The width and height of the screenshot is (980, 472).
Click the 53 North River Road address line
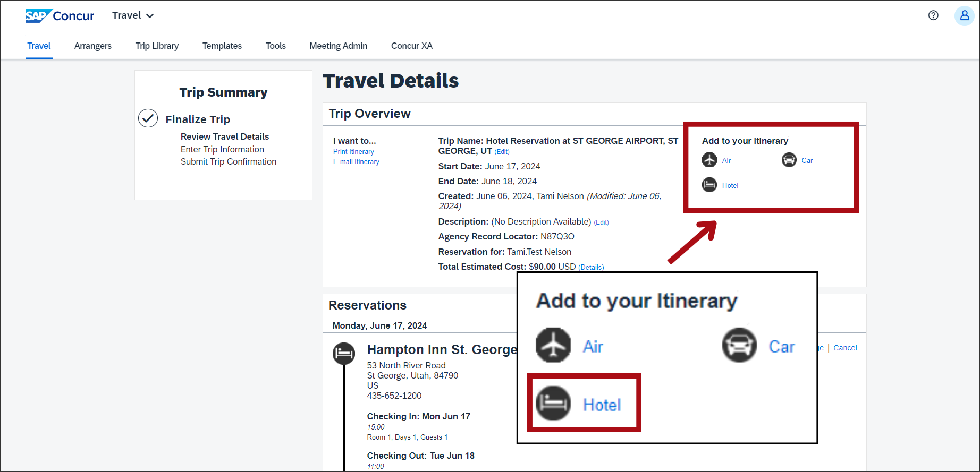click(407, 365)
